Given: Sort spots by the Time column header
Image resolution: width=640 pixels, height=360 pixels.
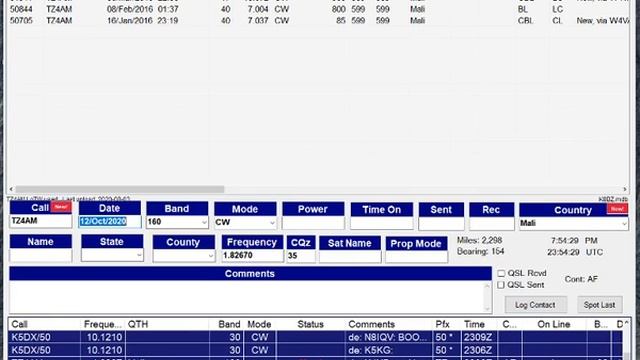Looking at the screenshot, I should click(478, 324).
